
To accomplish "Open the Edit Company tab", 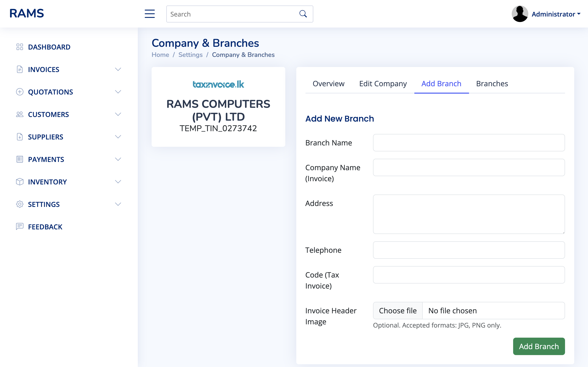I will pyautogui.click(x=383, y=83).
